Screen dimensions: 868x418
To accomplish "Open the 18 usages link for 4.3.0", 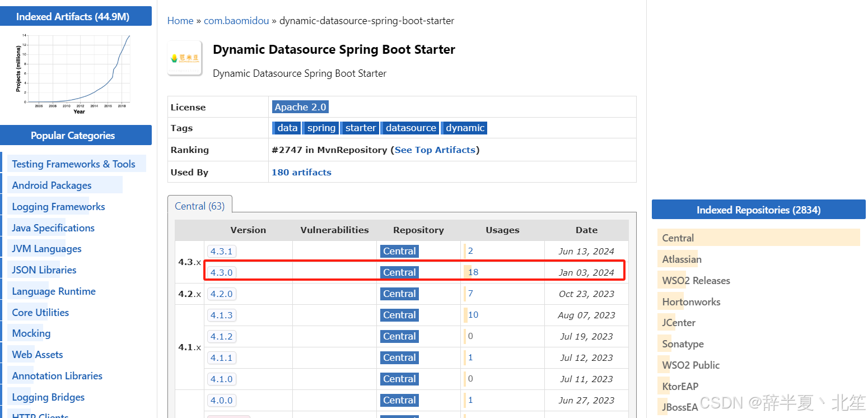I will pos(473,272).
